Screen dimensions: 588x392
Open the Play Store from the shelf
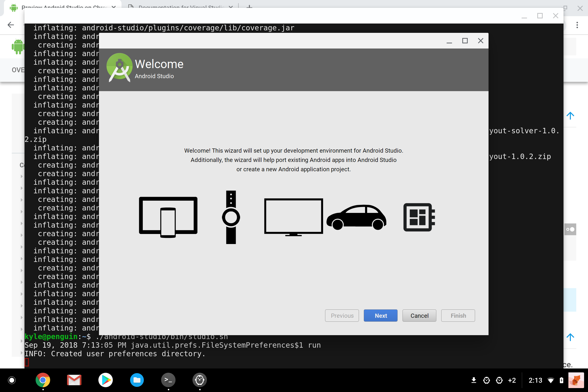106,380
